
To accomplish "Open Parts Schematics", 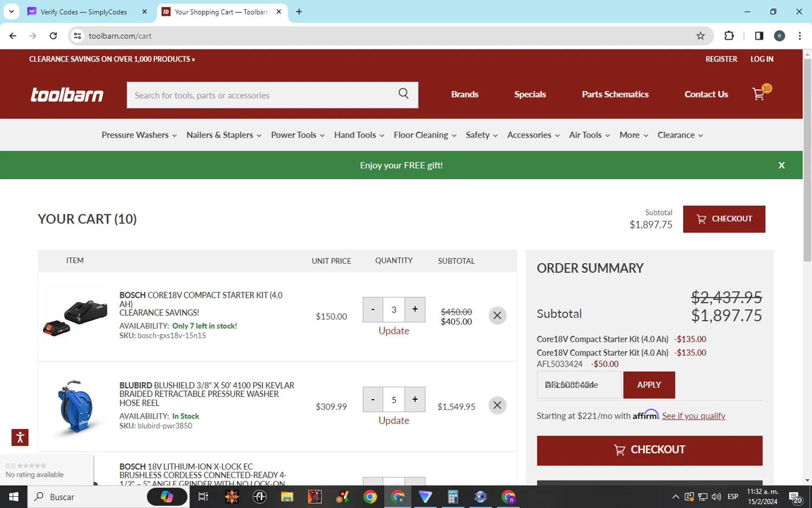I will (x=615, y=94).
